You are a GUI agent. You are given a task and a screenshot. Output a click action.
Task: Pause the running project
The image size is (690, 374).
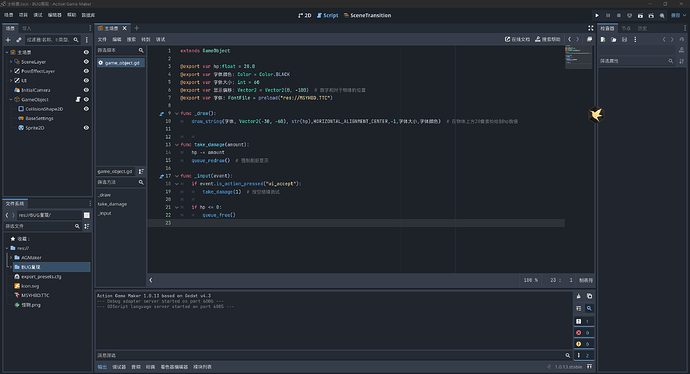[x=608, y=15]
